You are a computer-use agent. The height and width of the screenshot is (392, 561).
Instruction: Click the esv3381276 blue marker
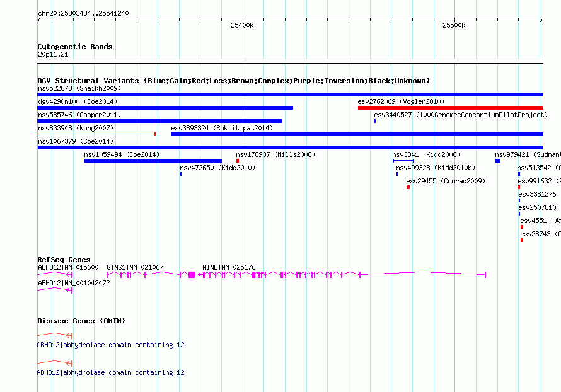(x=519, y=200)
